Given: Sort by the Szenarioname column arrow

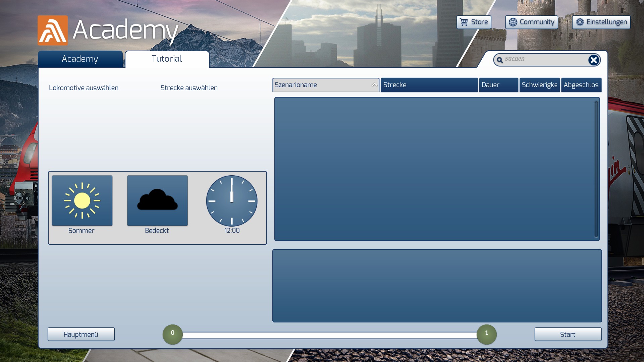Looking at the screenshot, I should click(374, 85).
